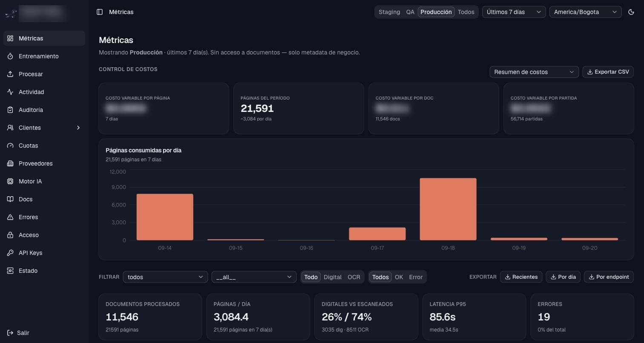Select the QA environment
The height and width of the screenshot is (343, 644).
(x=410, y=12)
